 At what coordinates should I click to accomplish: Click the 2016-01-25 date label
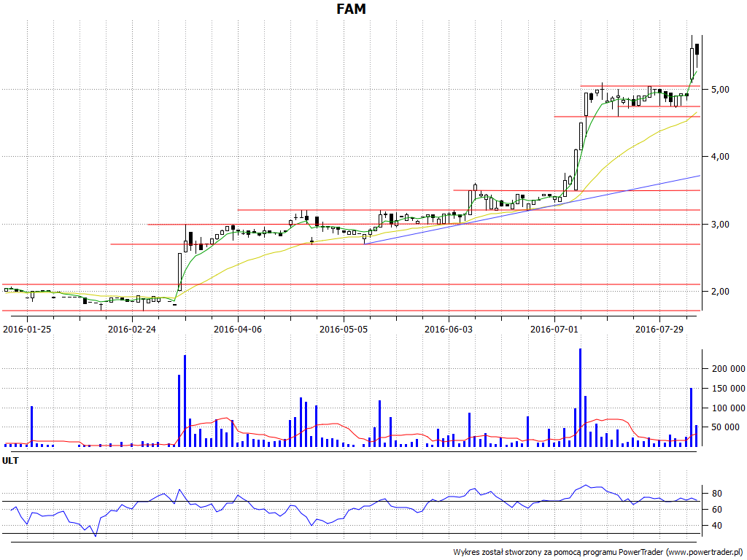[x=27, y=329]
